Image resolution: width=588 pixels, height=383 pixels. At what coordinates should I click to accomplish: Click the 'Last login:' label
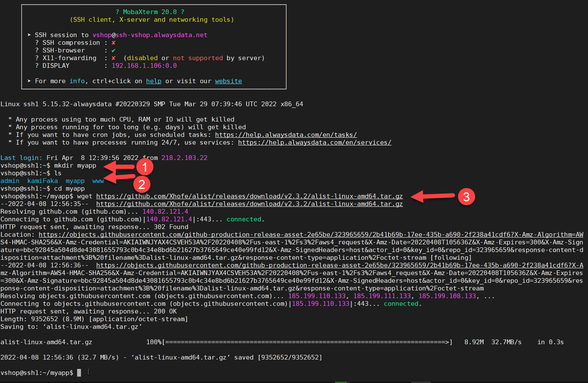coord(21,158)
